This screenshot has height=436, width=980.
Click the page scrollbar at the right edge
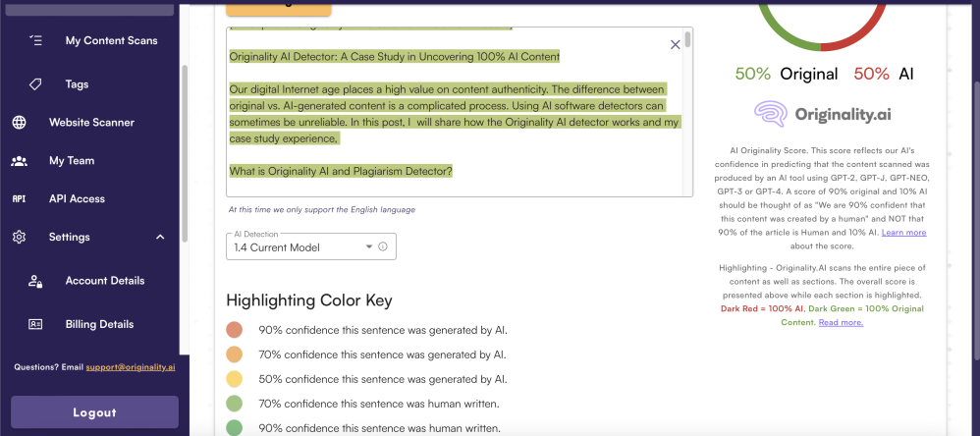coord(976,222)
